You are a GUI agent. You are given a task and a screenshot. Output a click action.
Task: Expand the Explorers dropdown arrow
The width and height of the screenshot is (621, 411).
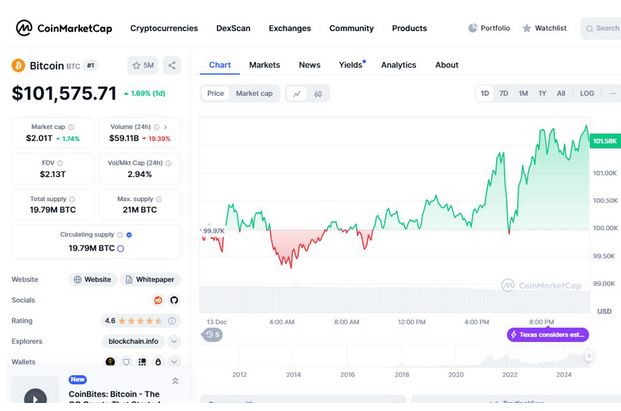[173, 341]
